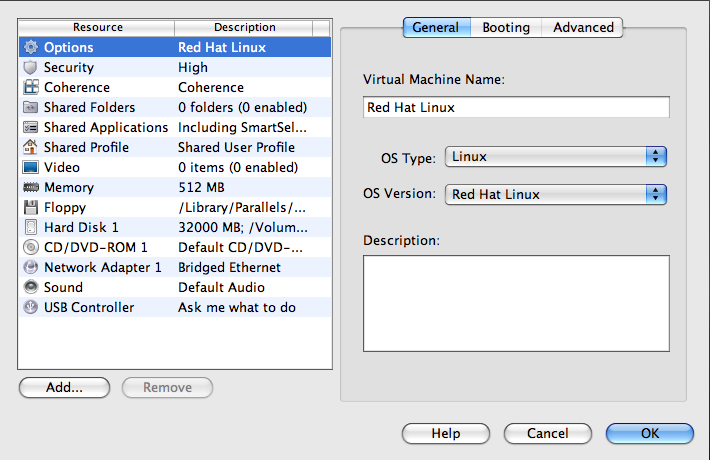Click the Help button
710x460 pixels.
pos(446,434)
